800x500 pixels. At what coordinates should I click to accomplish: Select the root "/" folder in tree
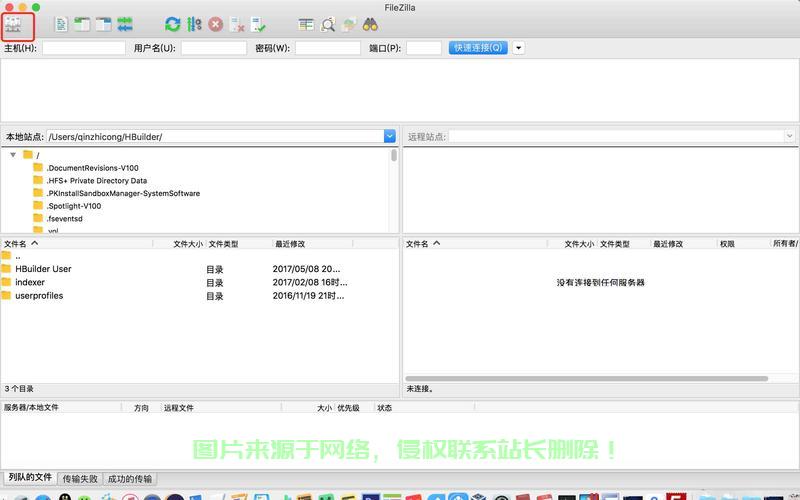tap(32, 155)
